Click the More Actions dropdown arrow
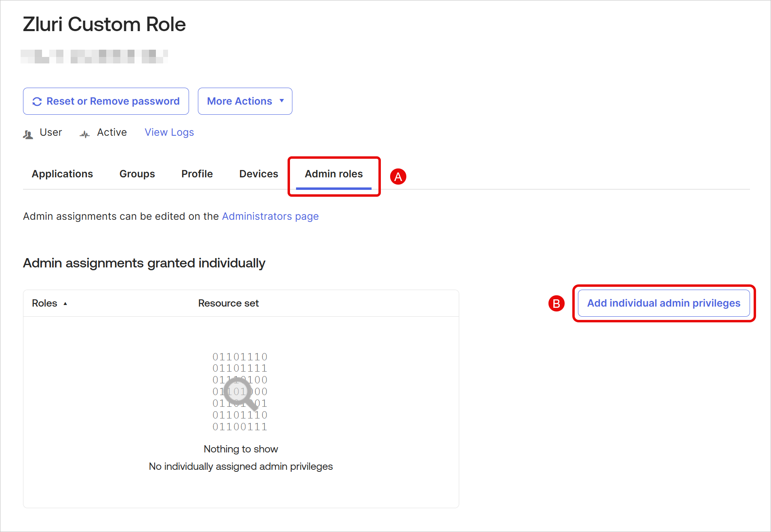 click(x=282, y=101)
